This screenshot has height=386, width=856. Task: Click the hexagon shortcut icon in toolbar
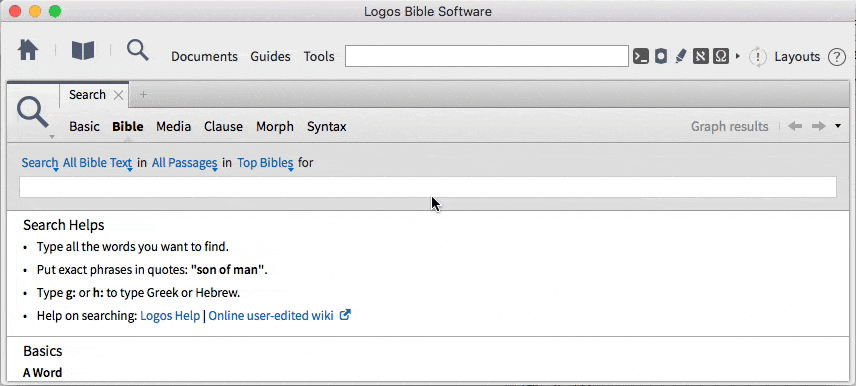(661, 56)
